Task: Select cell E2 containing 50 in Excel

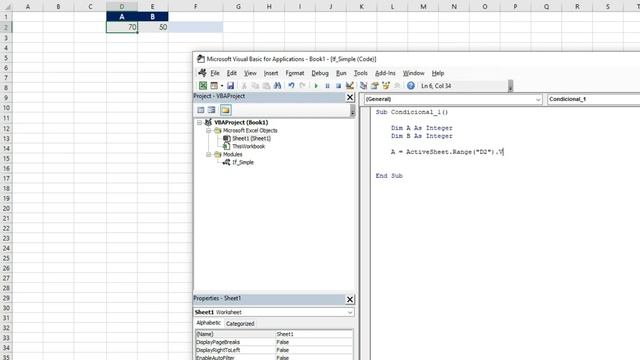Action: (153, 27)
